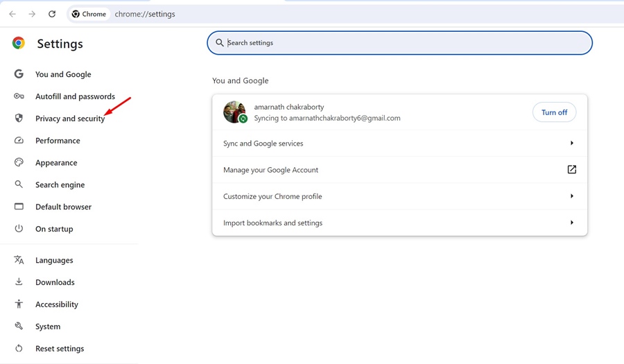Click the Performance gauge icon
This screenshot has height=364, width=624.
point(19,141)
